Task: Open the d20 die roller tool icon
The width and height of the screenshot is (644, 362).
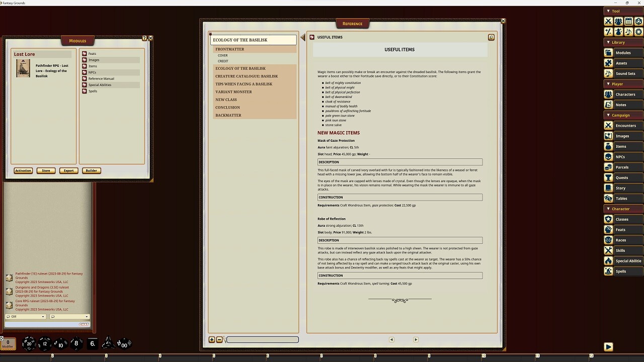Action: 638,21
